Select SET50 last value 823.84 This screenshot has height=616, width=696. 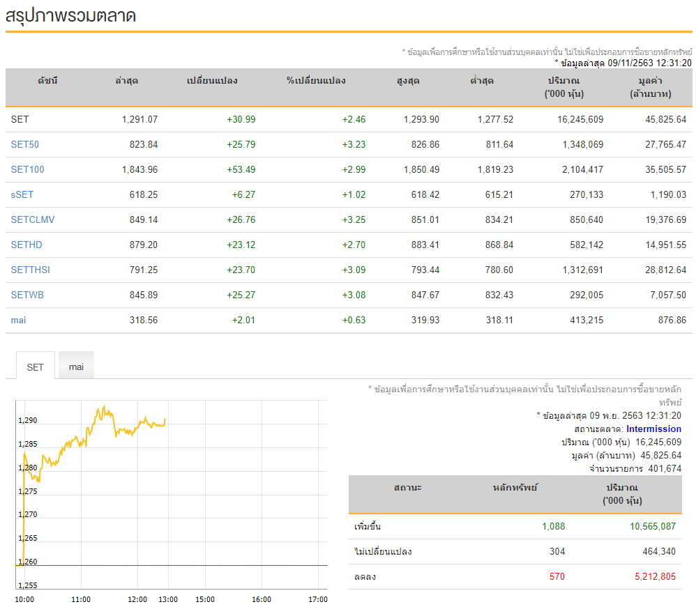pos(144,144)
